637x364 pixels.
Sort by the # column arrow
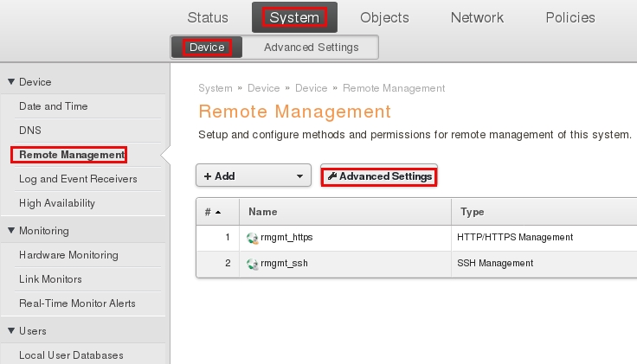coord(218,212)
